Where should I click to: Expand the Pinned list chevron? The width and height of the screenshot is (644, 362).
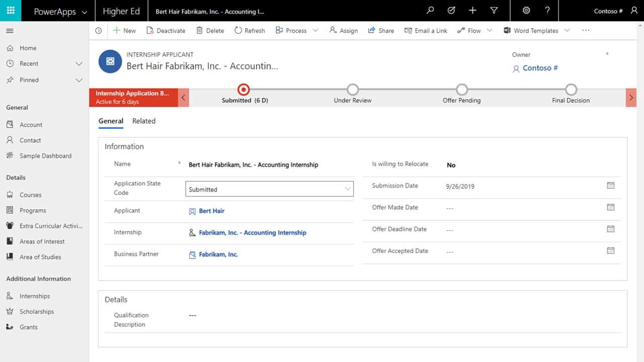[78, 80]
